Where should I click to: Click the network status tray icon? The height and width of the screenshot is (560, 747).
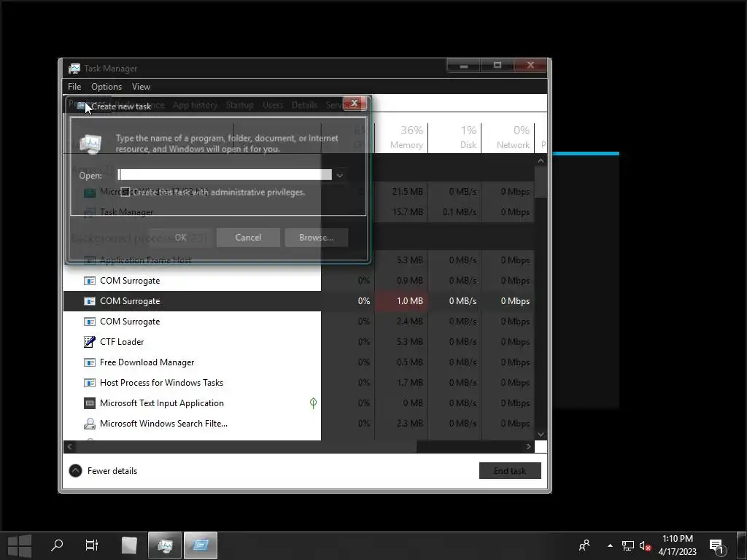(628, 545)
